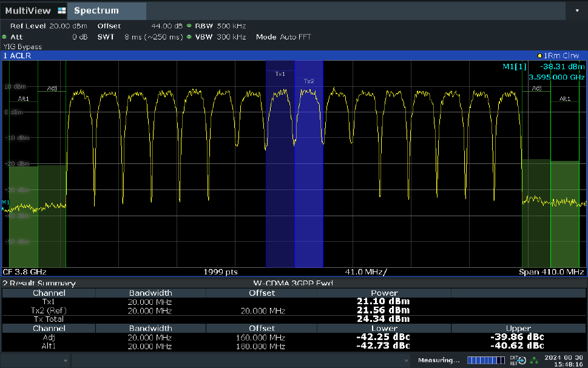This screenshot has height=368, width=588.
Task: Click the green network status icon
Action: pos(534,361)
